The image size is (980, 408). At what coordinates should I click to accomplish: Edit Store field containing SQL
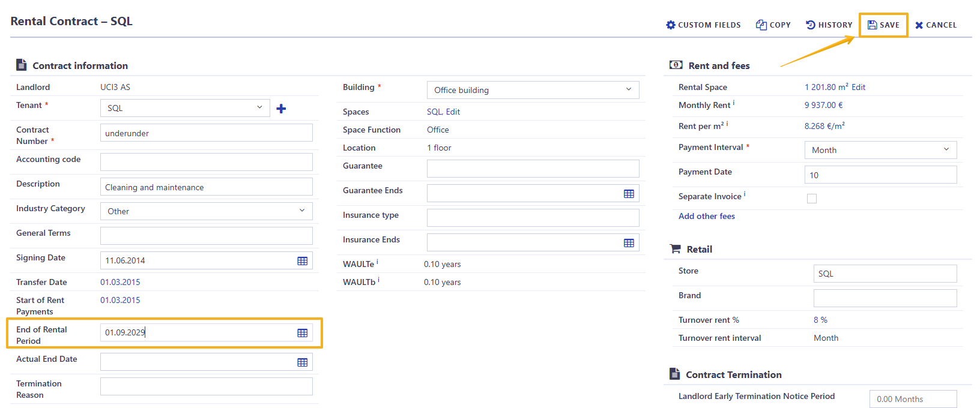click(885, 274)
